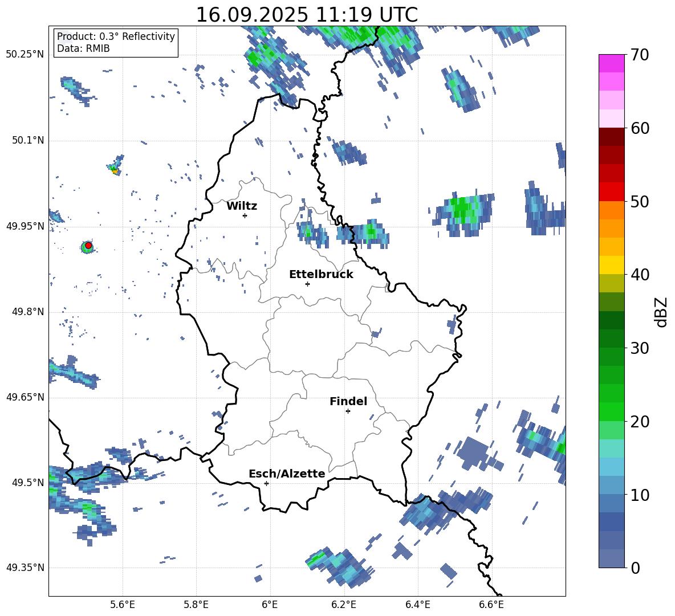Click the 6°E longitude tick label
675x616 pixels.
coord(270,605)
